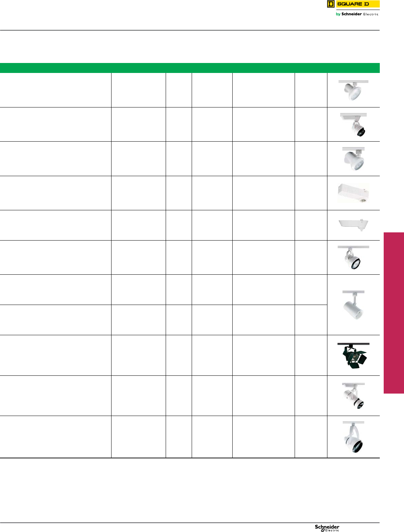Open the Schneider Electric footer logo
Viewport: 404px width, 532px height.
tap(327, 528)
